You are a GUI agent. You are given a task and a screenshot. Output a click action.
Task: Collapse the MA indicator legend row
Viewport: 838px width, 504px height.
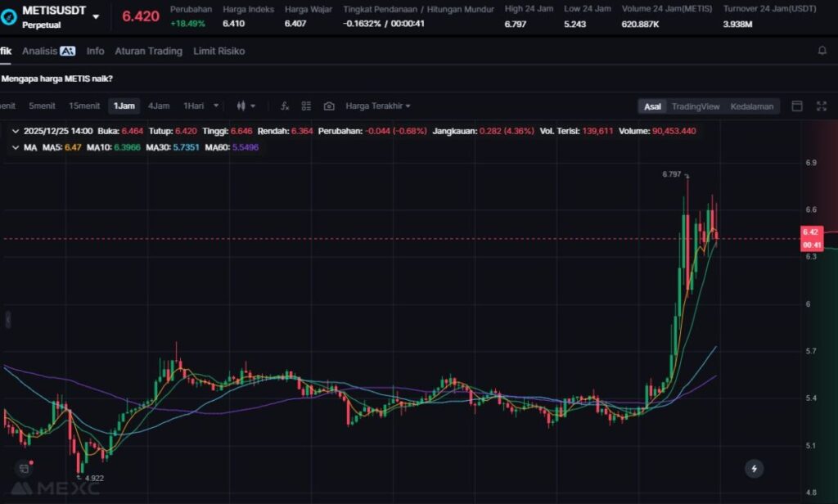pyautogui.click(x=16, y=147)
